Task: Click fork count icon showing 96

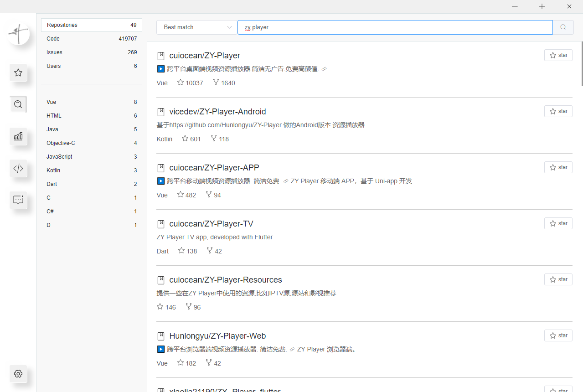Action: pos(189,307)
